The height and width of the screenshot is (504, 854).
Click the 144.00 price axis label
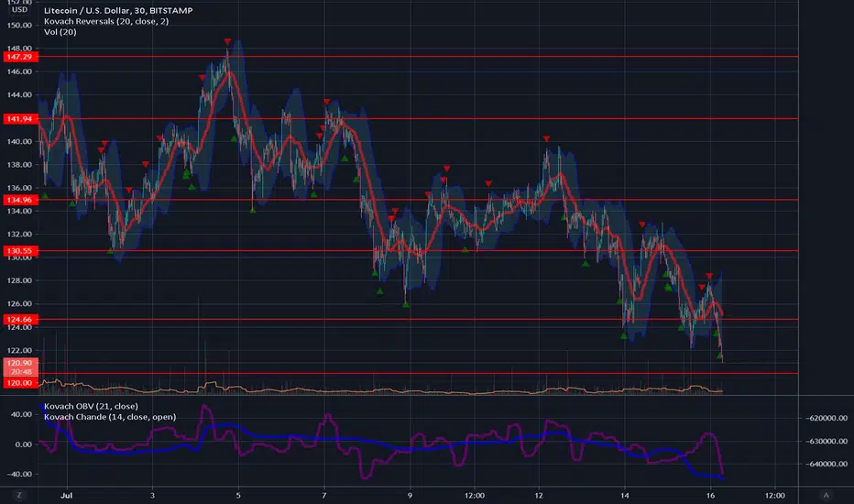coord(19,94)
